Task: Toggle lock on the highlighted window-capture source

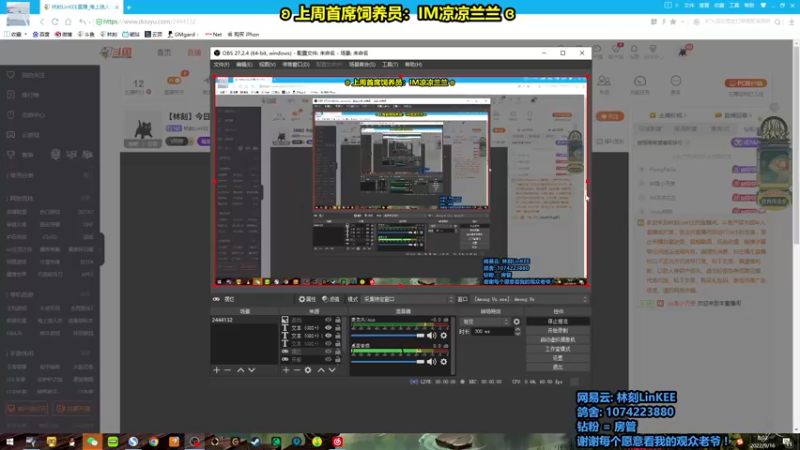Action: [337, 352]
